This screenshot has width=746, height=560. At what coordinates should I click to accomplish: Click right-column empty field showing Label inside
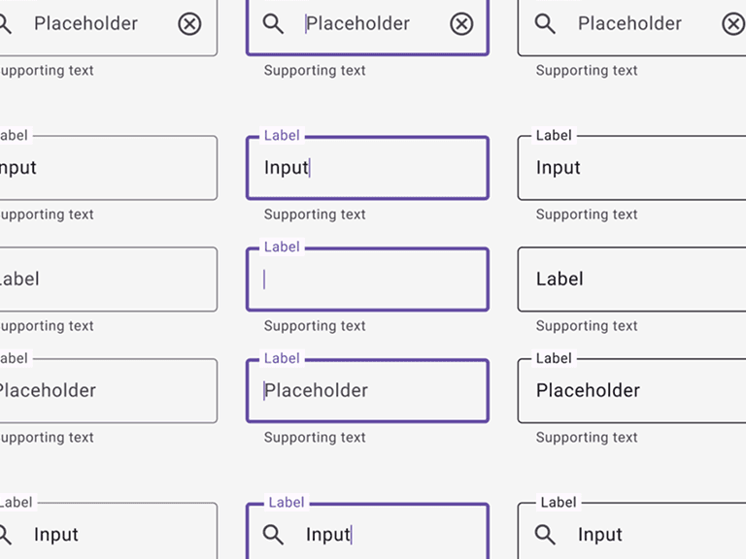click(631, 280)
